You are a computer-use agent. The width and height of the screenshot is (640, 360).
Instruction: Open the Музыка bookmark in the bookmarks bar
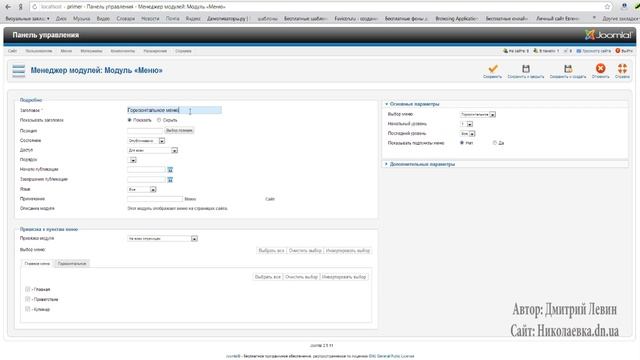[82, 18]
